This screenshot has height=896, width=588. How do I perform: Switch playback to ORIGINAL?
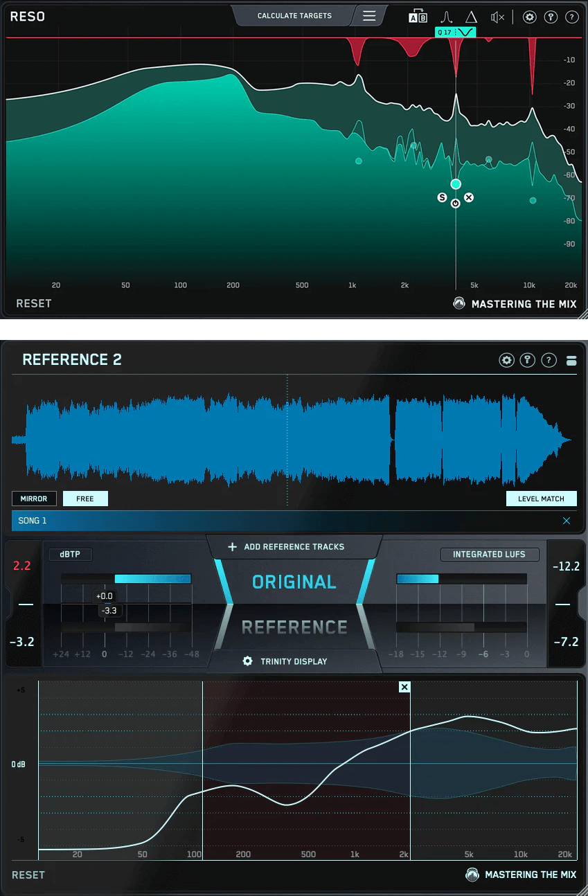click(x=294, y=582)
